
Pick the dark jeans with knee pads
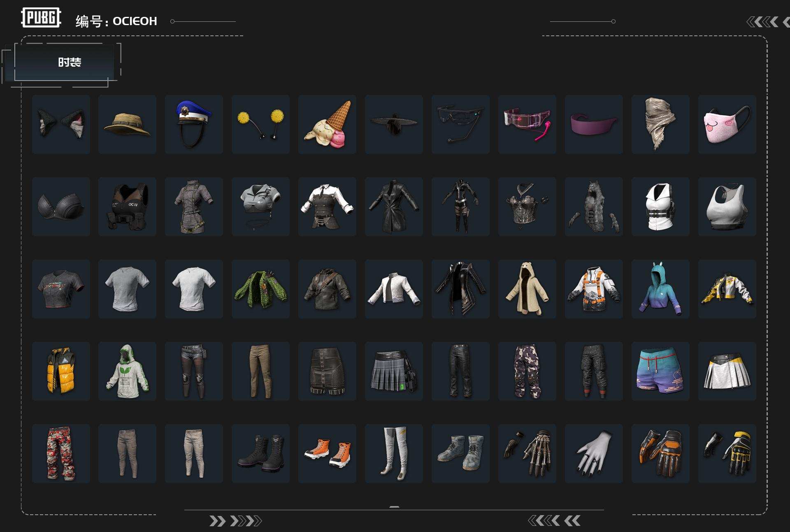tap(194, 371)
